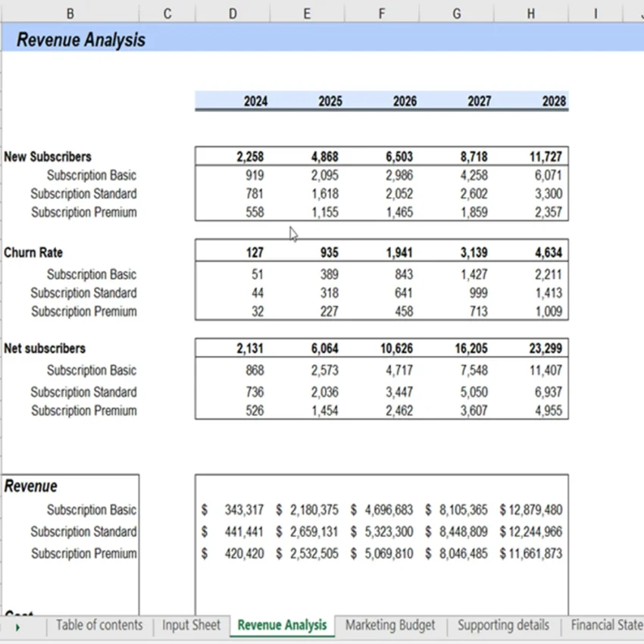Screen dimensions: 644x644
Task: Select net subscribers cell 11,407 Basic 2028
Action: click(x=546, y=370)
